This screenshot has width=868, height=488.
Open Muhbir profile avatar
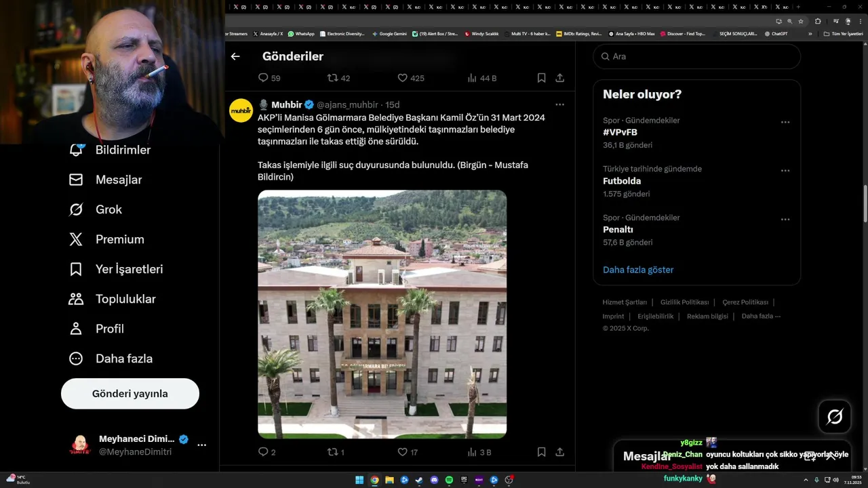point(241,110)
